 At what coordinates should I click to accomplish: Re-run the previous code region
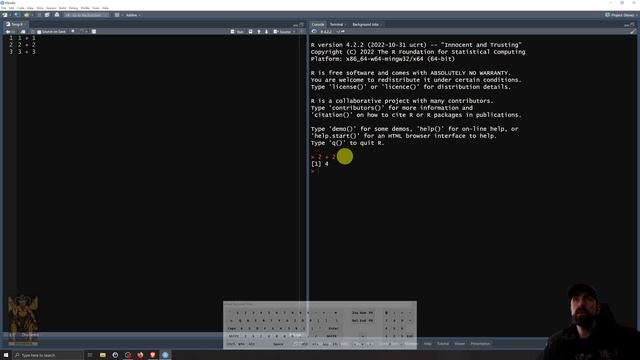click(251, 31)
